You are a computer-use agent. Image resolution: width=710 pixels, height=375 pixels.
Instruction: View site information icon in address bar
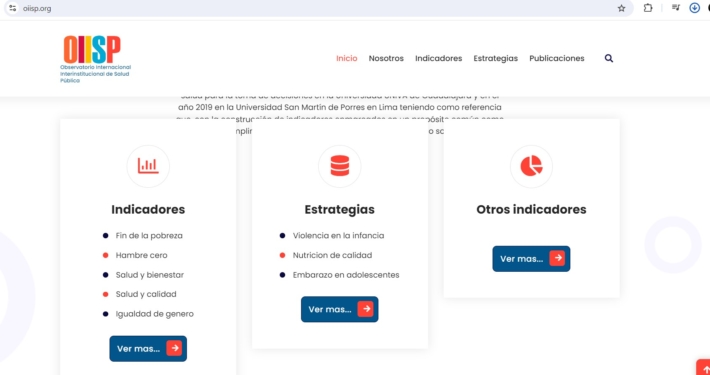pos(13,8)
